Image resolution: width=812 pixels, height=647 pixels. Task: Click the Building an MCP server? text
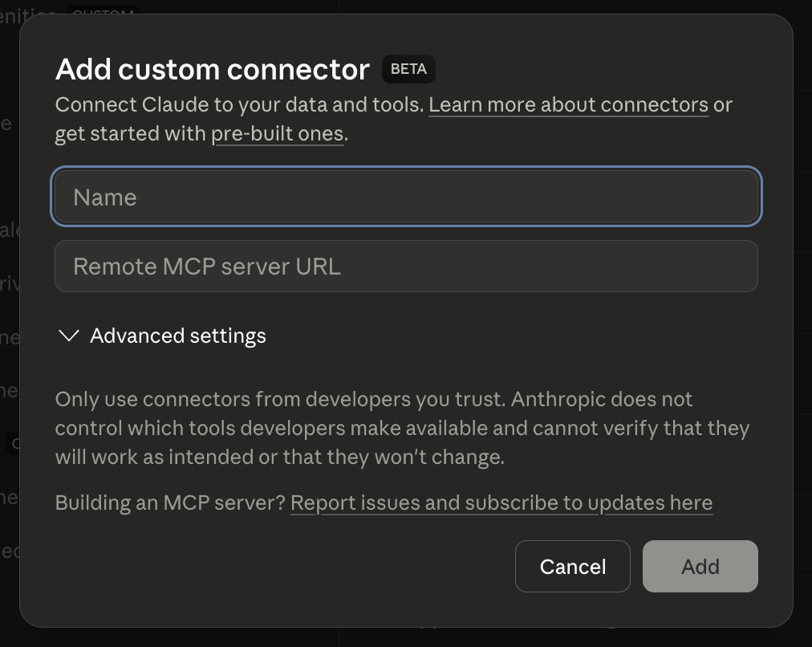(x=170, y=503)
